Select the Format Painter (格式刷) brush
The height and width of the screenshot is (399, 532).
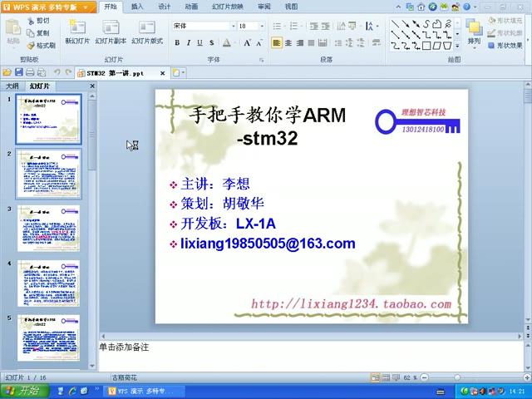click(x=31, y=45)
